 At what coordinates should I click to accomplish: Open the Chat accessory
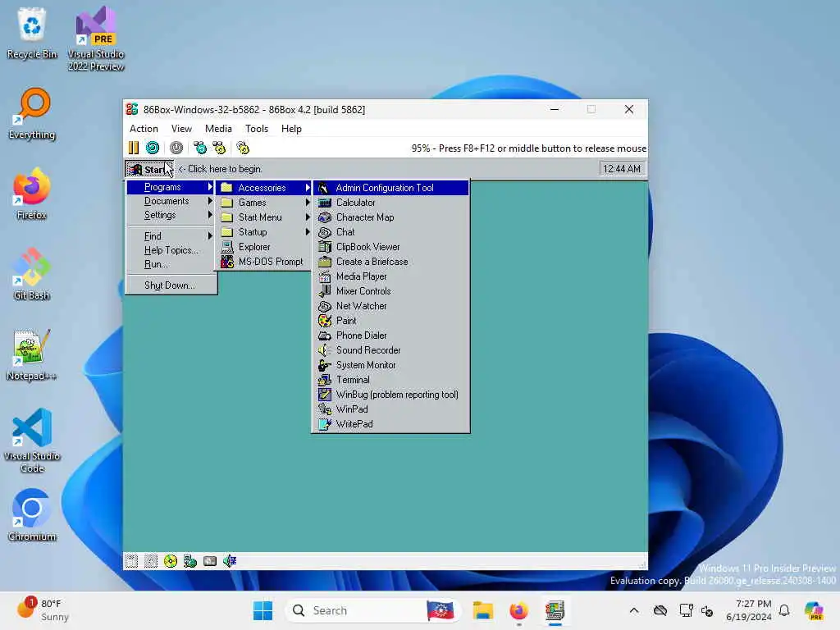(x=391, y=232)
